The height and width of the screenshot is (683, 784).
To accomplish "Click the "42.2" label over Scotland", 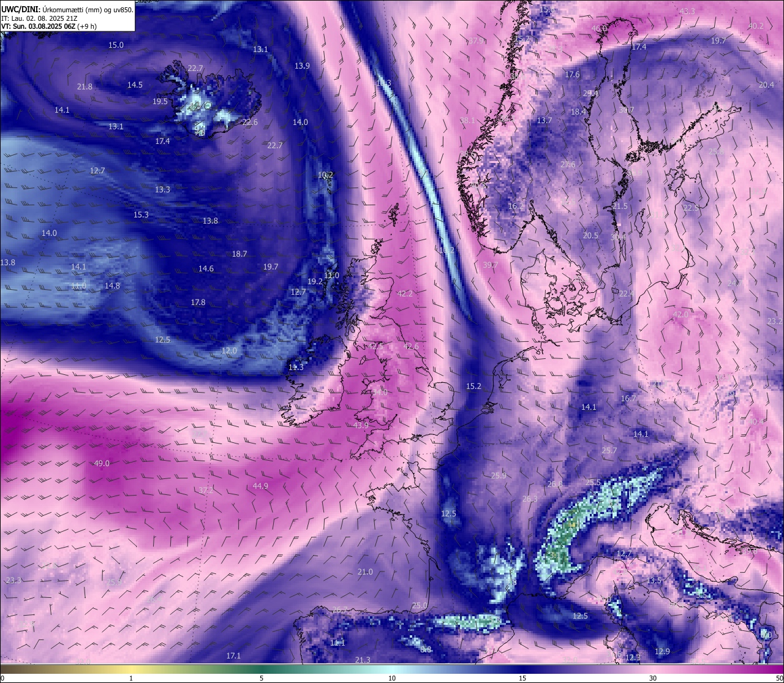I will click(405, 294).
